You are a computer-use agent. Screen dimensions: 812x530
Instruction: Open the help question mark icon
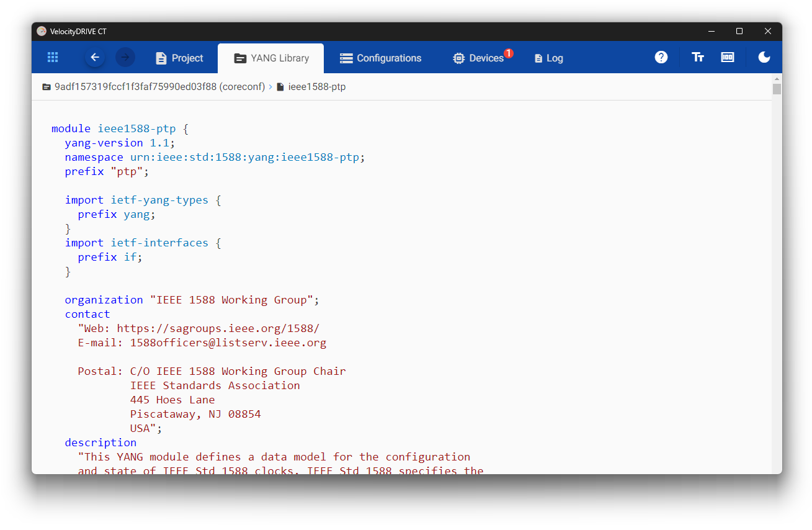661,58
